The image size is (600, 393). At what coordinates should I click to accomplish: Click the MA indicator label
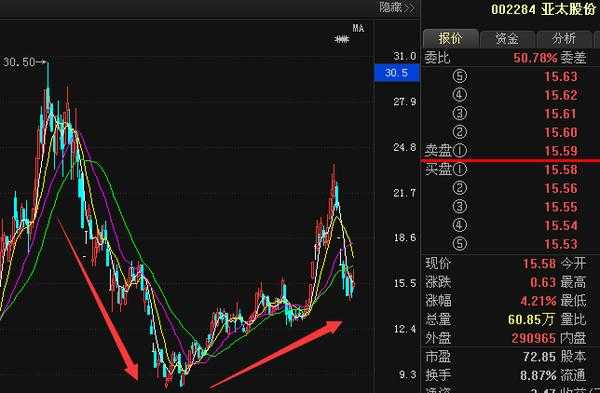[358, 28]
